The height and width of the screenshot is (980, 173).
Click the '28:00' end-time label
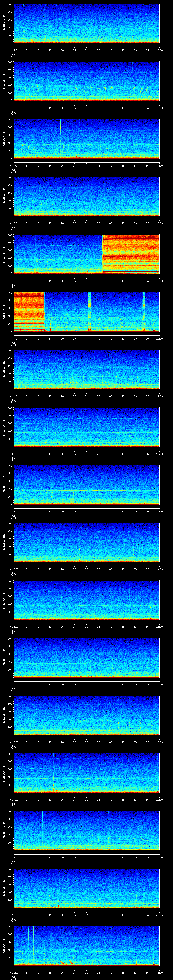pos(160,800)
